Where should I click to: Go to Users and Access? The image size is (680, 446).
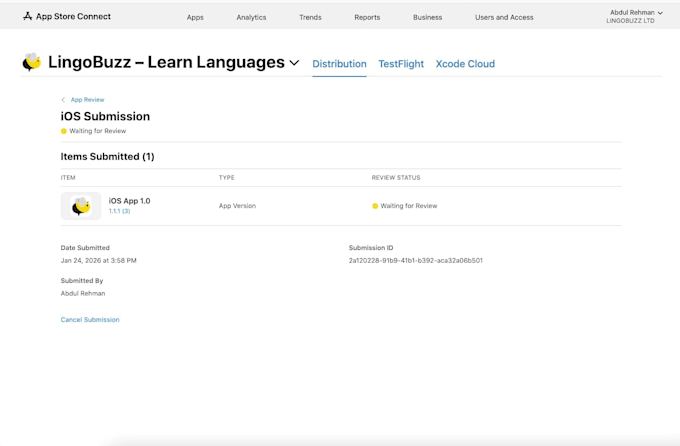[504, 17]
